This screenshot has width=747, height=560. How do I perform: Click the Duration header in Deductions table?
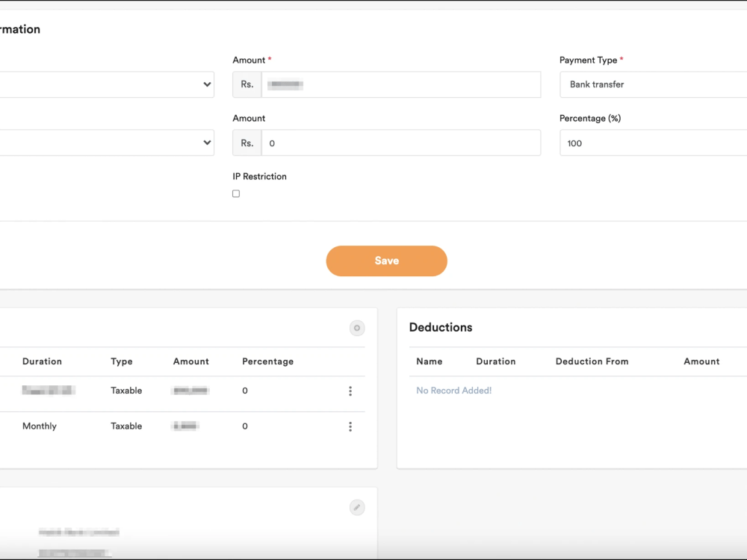(496, 361)
